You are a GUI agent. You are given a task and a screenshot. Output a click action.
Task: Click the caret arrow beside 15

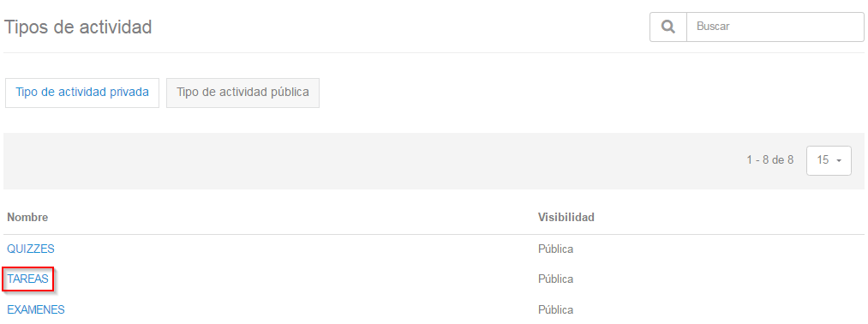point(839,161)
